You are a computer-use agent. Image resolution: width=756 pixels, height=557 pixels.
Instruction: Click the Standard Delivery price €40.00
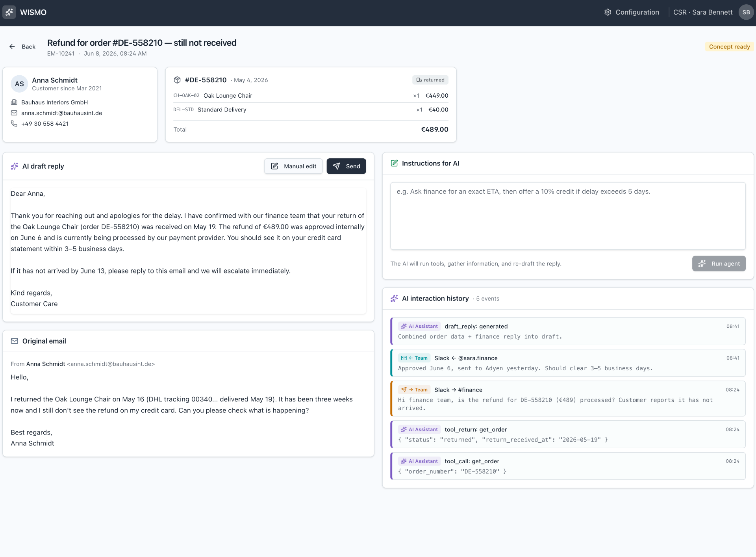coord(438,110)
